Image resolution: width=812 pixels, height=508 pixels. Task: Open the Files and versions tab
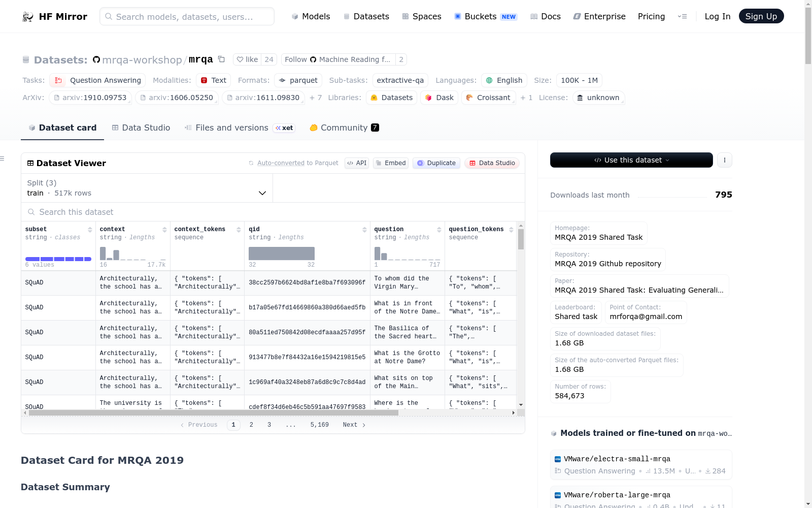(240, 128)
